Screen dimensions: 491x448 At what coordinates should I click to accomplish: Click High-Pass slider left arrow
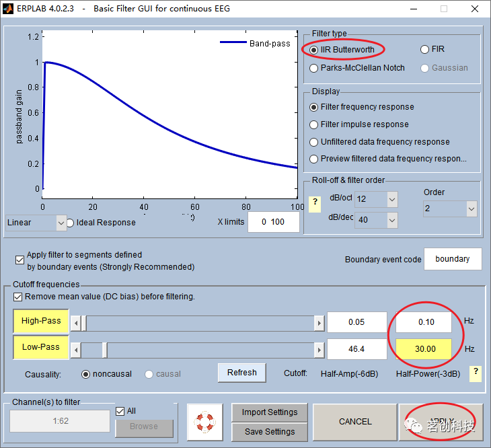76,324
